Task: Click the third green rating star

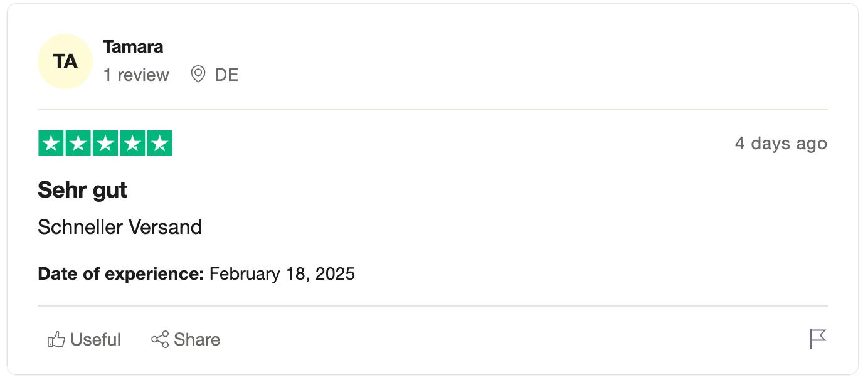Action: [x=105, y=144]
